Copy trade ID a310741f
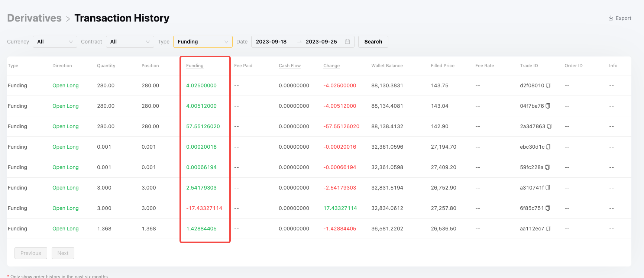The width and height of the screenshot is (644, 278). point(547,188)
